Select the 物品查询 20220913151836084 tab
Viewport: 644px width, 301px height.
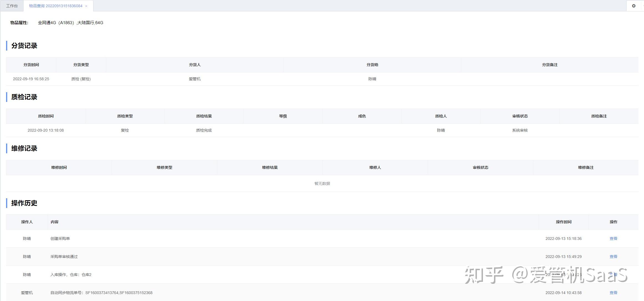55,6
